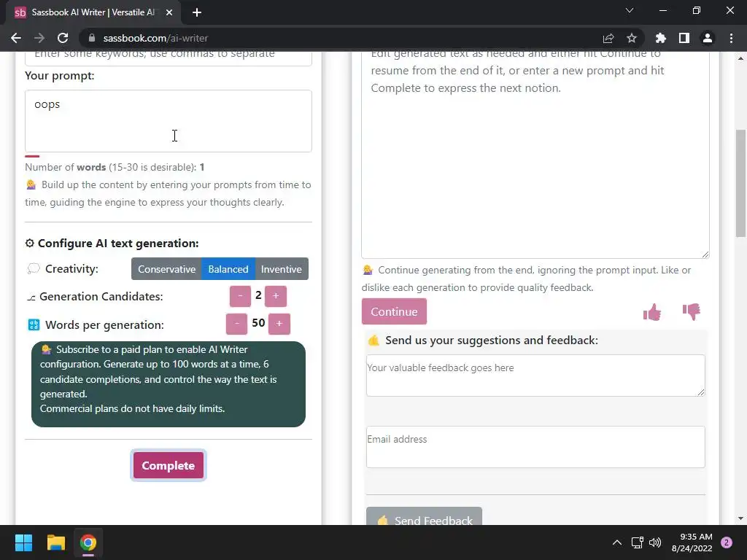This screenshot has height=560, width=747.
Task: Click the Creativity speech bubble icon
Action: point(34,268)
